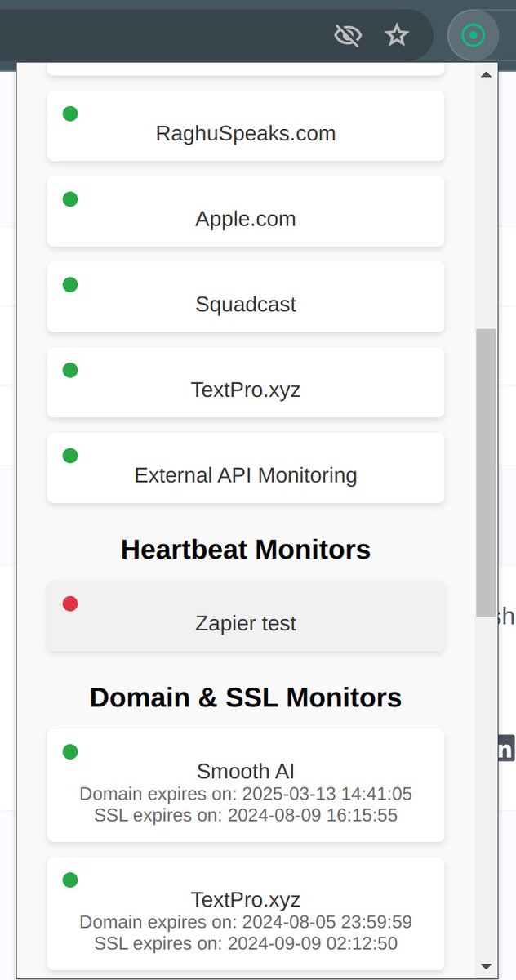Click green status dot beside Squadcast
516x980 pixels.
click(70, 284)
